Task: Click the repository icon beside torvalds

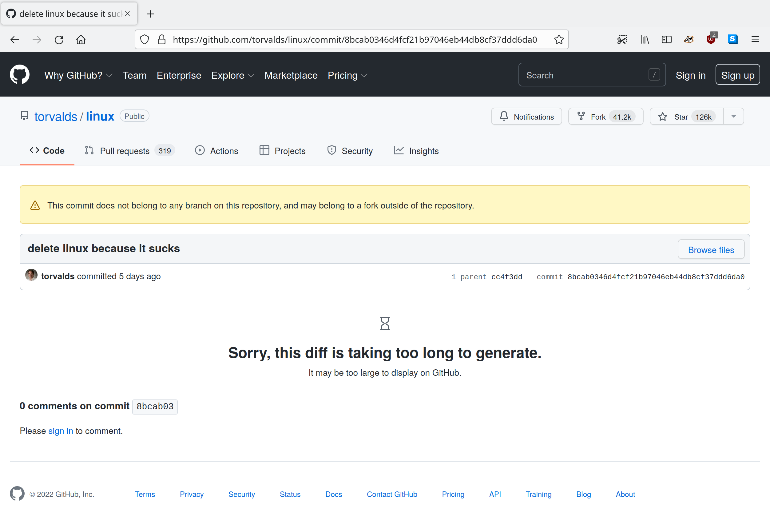Action: (x=24, y=116)
